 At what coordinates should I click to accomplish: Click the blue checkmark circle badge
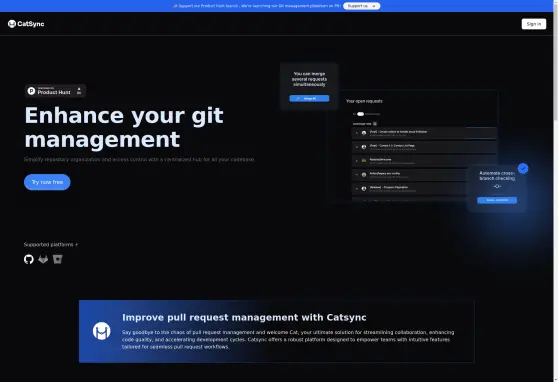click(x=523, y=168)
